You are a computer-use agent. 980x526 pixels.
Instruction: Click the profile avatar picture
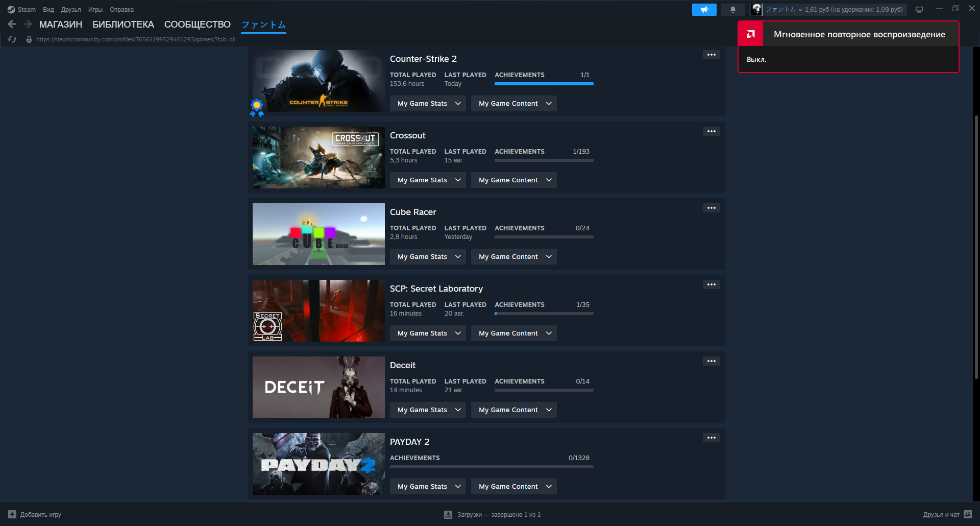coord(756,9)
